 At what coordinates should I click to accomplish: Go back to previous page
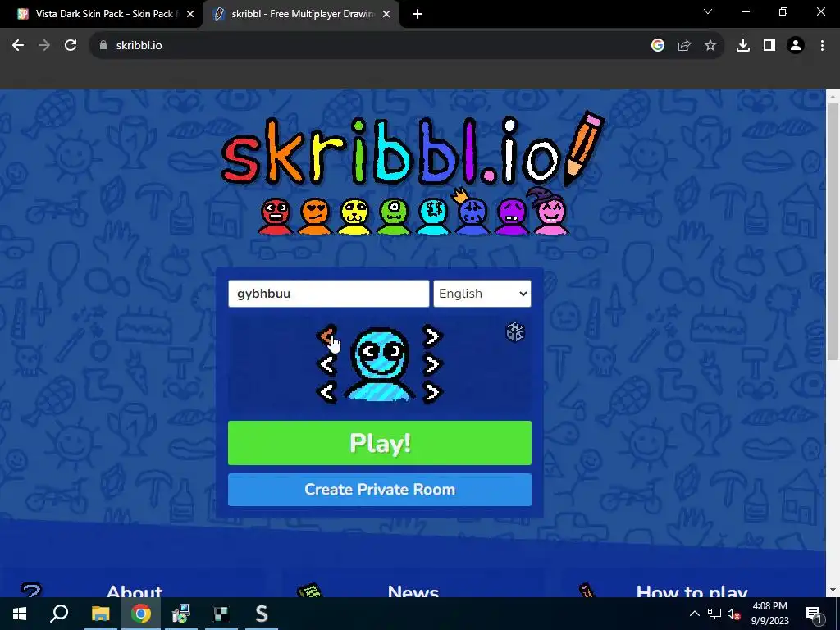pyautogui.click(x=18, y=46)
